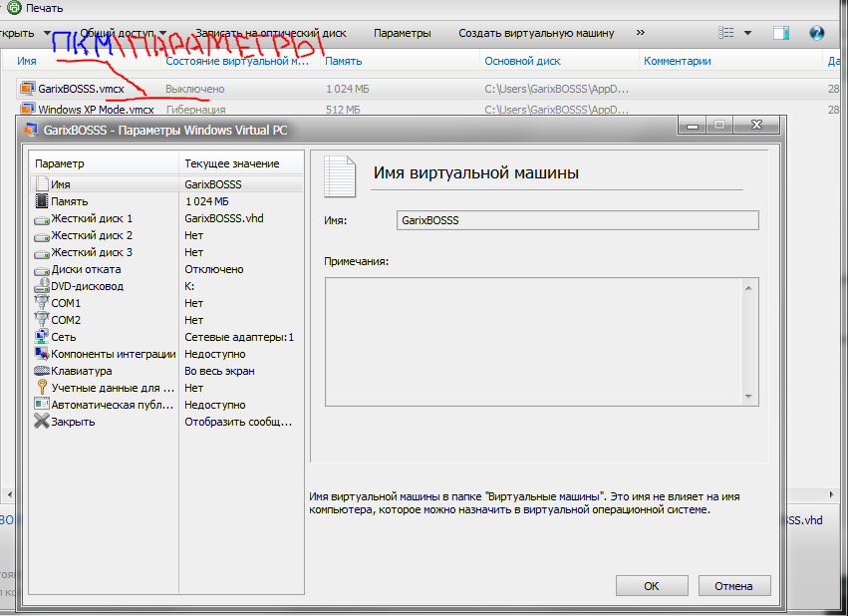
Task: Expand the Общий доступ dropdown
Action: tap(162, 33)
